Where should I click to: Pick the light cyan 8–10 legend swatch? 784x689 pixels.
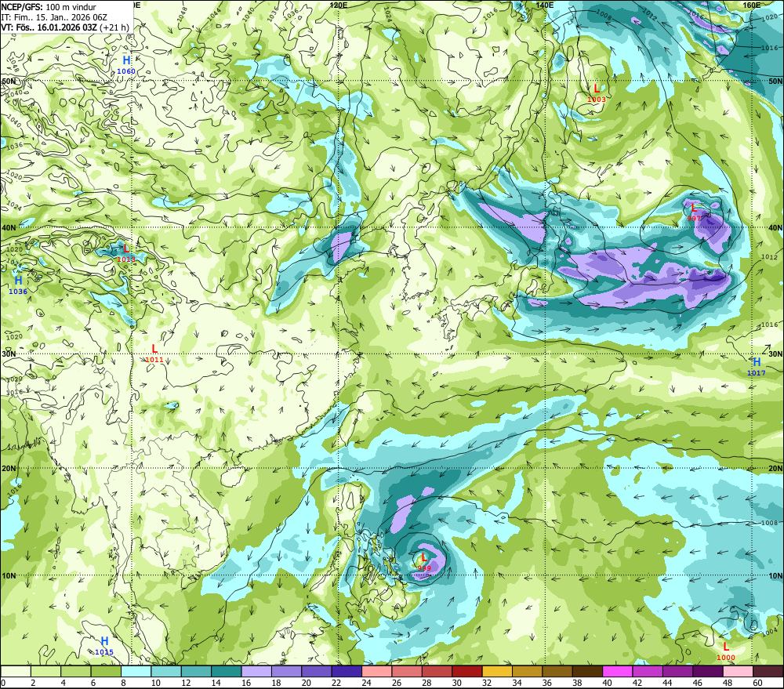tap(136, 671)
